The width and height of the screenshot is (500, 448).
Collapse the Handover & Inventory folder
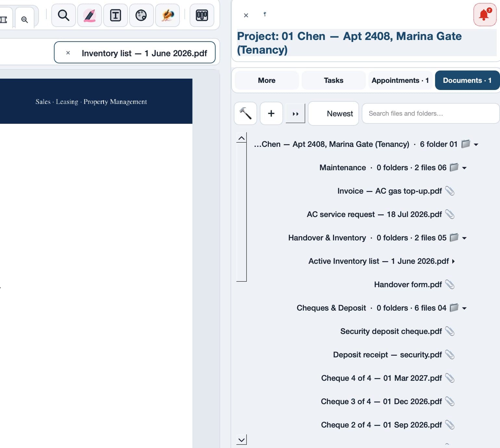(464, 238)
